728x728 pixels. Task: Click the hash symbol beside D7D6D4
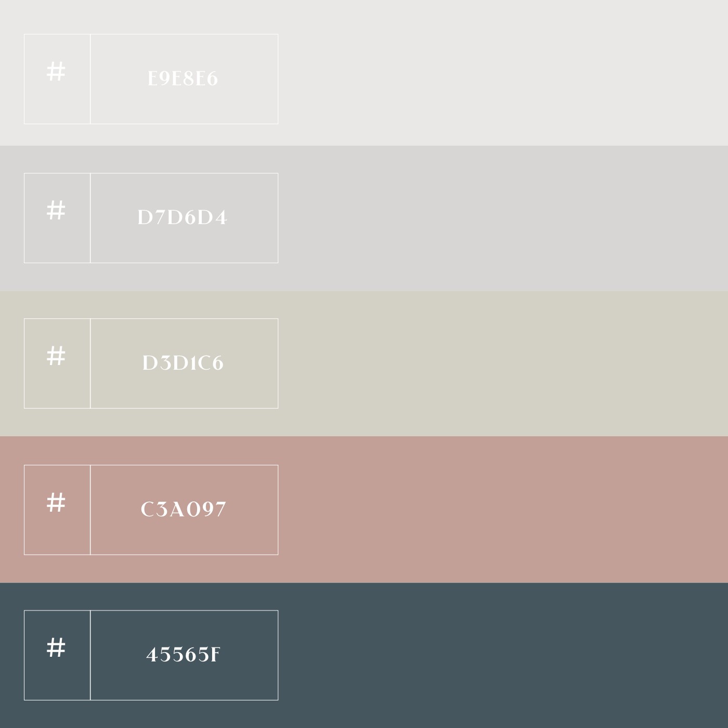click(x=56, y=211)
